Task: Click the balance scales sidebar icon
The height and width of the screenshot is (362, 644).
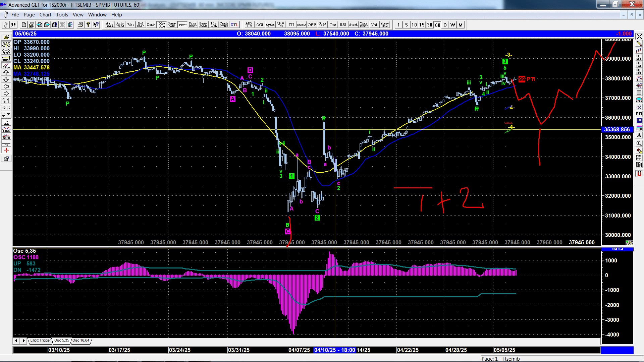Action: [x=6, y=44]
